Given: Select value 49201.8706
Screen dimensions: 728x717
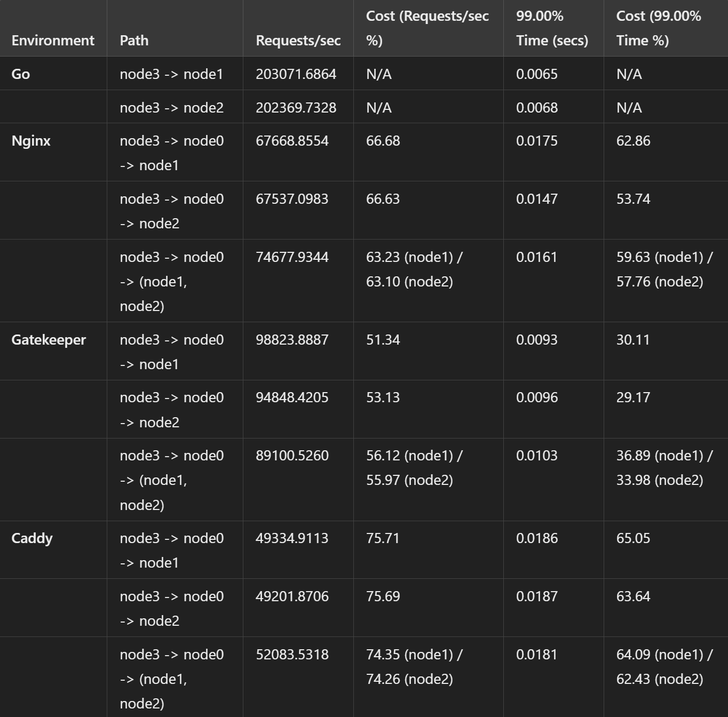Looking at the screenshot, I should (x=292, y=596).
